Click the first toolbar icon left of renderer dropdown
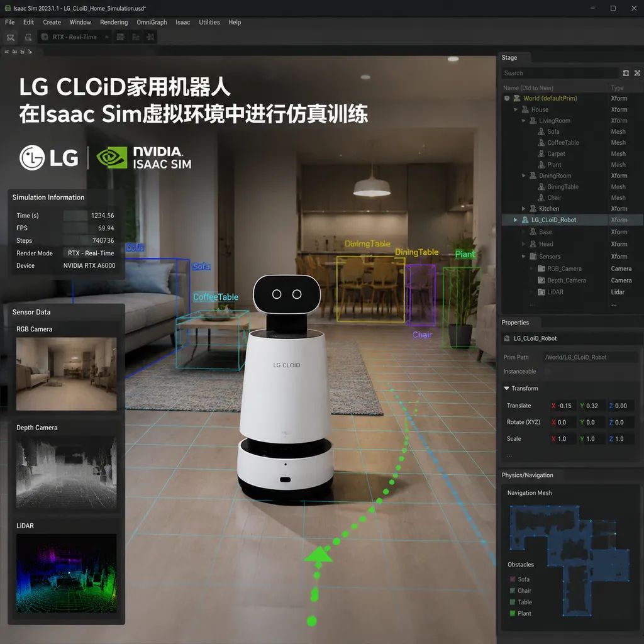644x644 pixels. click(11, 37)
